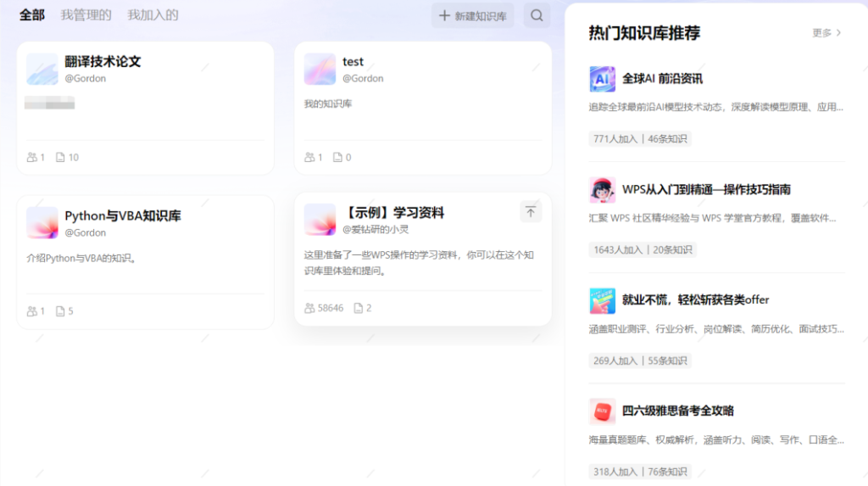868x486 pixels.
Task: Click Python与VBA知识库 cover icon
Action: (x=42, y=223)
